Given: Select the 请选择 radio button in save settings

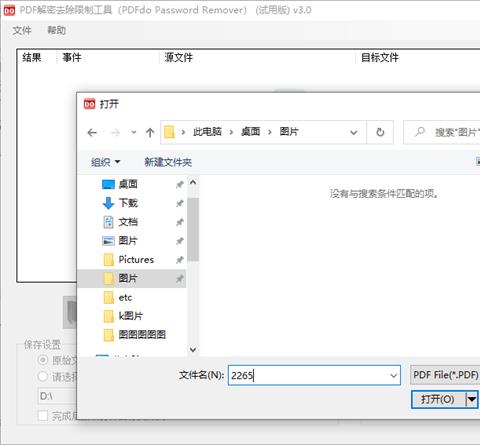Looking at the screenshot, I should point(43,377).
